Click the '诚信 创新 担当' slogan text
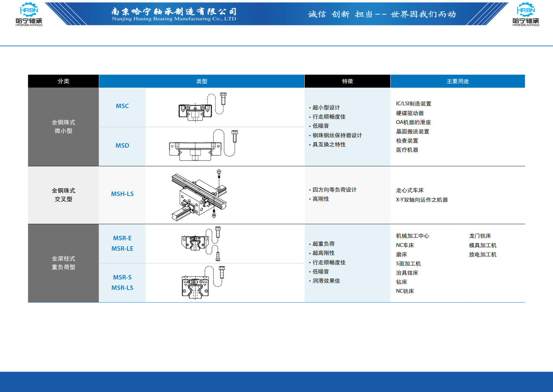Screen dimensions: 553x392 coord(340,14)
